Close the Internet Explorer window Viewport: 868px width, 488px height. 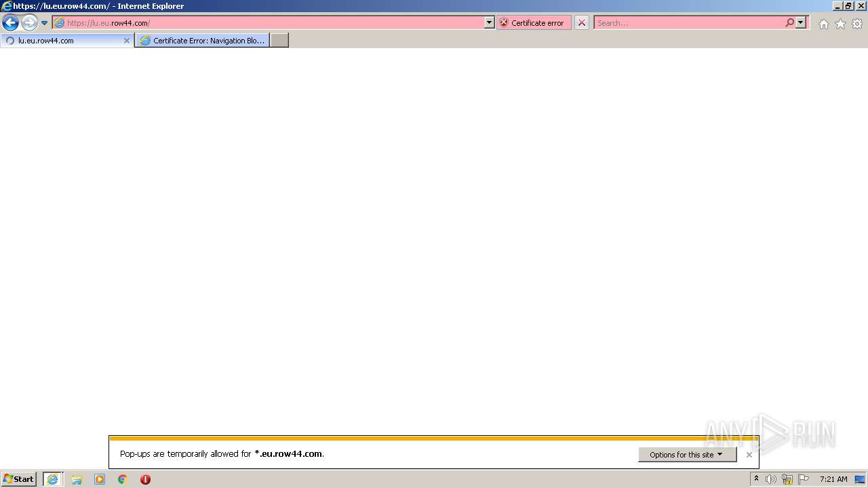[x=861, y=6]
